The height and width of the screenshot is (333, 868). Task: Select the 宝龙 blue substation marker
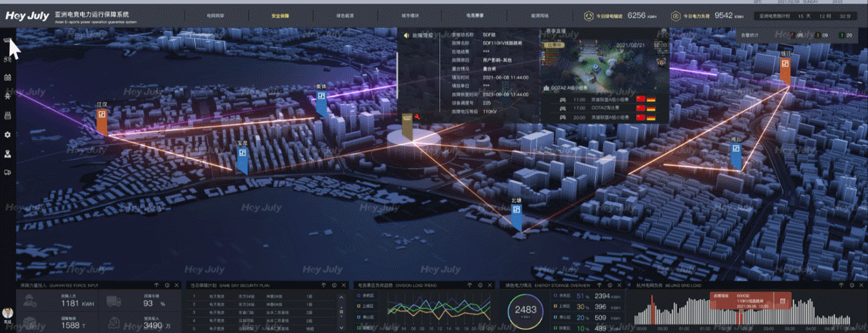coord(242,159)
